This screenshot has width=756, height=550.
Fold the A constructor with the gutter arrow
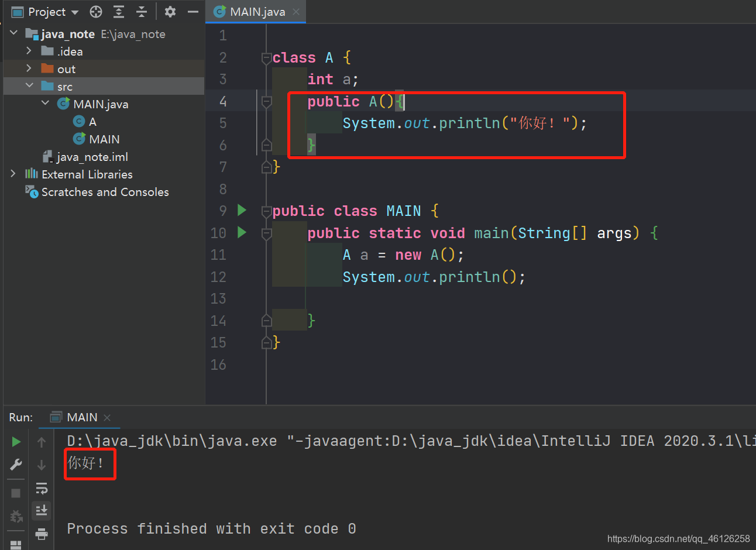266,101
